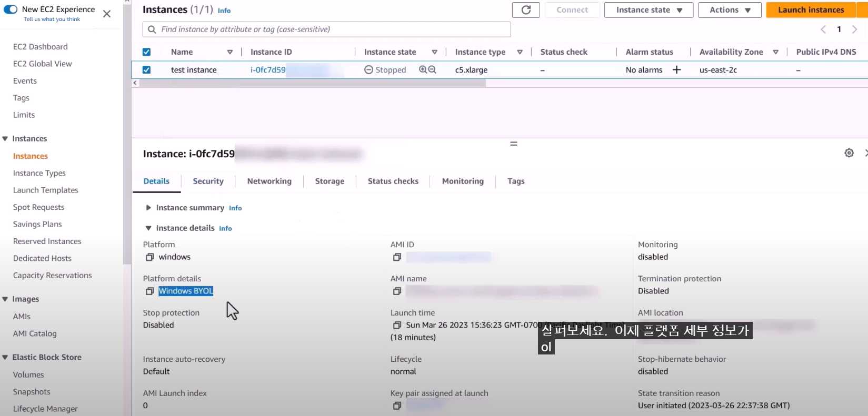Open Limits in sidebar
This screenshot has height=416, width=868.
point(24,115)
